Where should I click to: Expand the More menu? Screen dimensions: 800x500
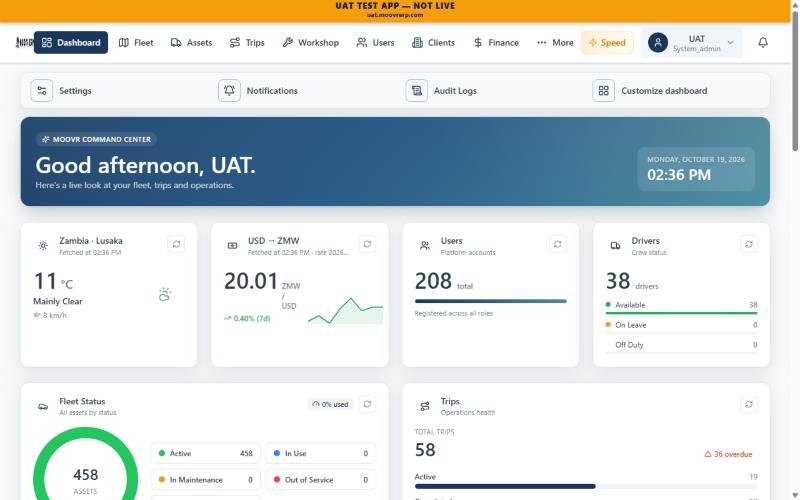(x=555, y=42)
